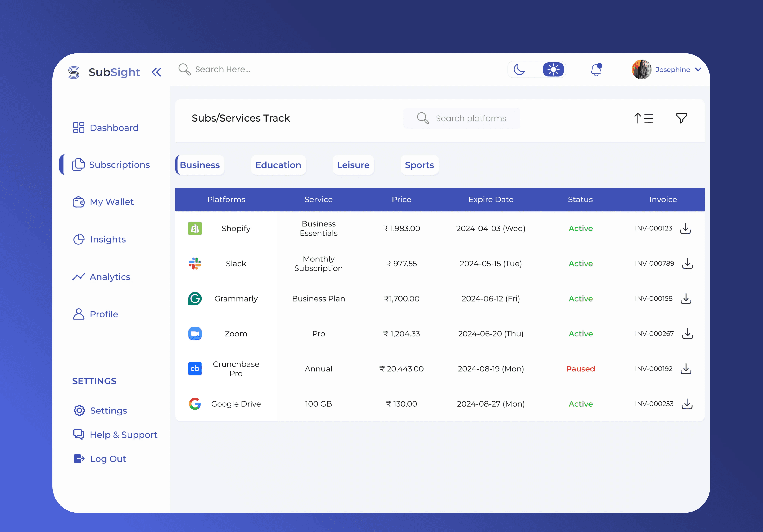The height and width of the screenshot is (532, 763).
Task: Download the Google Drive invoice INV-000253
Action: tap(687, 404)
